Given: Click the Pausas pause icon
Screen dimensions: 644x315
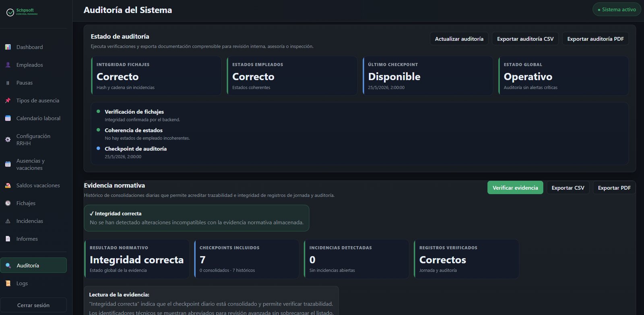Looking at the screenshot, I should click(8, 83).
